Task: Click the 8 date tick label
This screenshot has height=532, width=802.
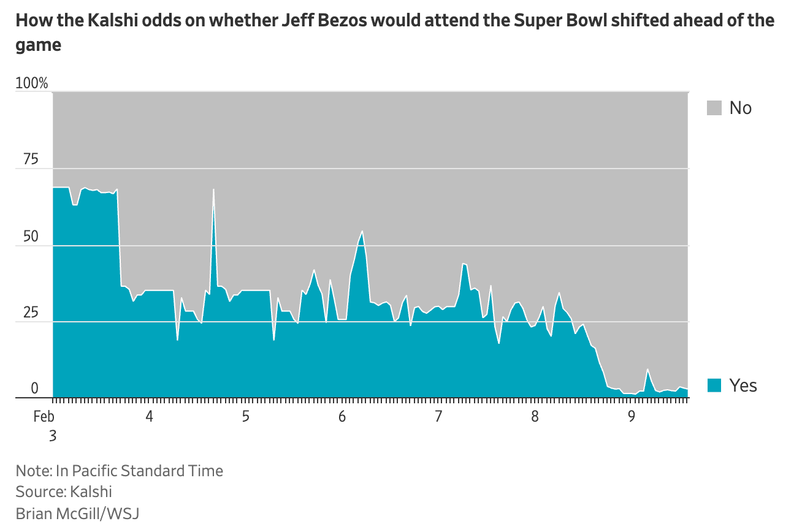Action: (535, 417)
